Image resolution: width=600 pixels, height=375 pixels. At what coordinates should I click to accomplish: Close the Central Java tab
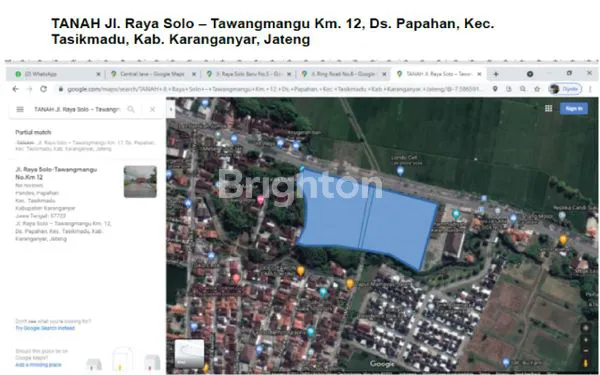[x=194, y=74]
